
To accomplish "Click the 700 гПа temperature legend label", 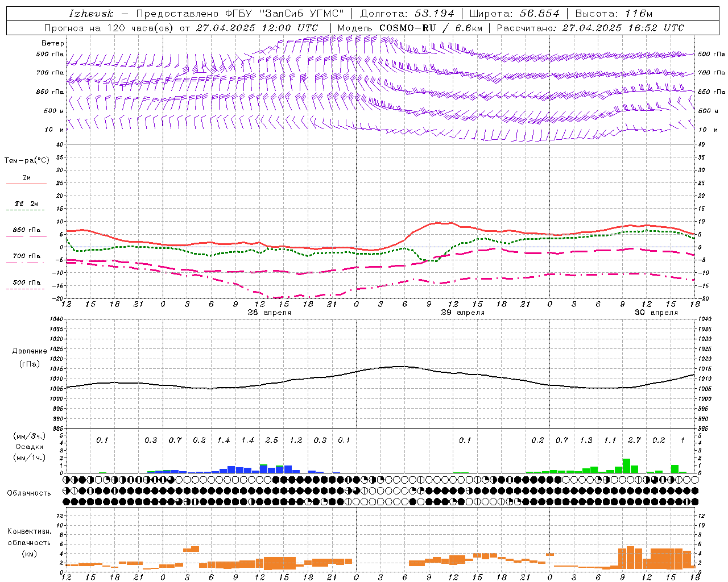I will [x=27, y=256].
